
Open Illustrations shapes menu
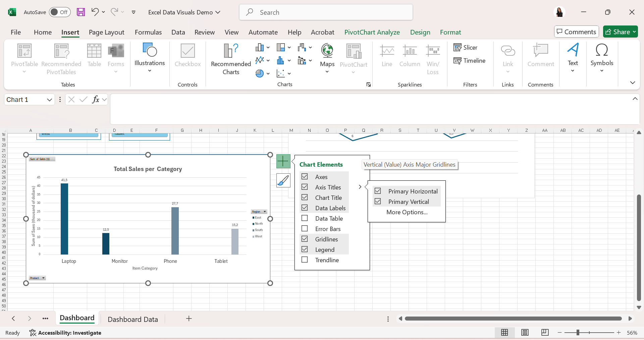pos(150,50)
